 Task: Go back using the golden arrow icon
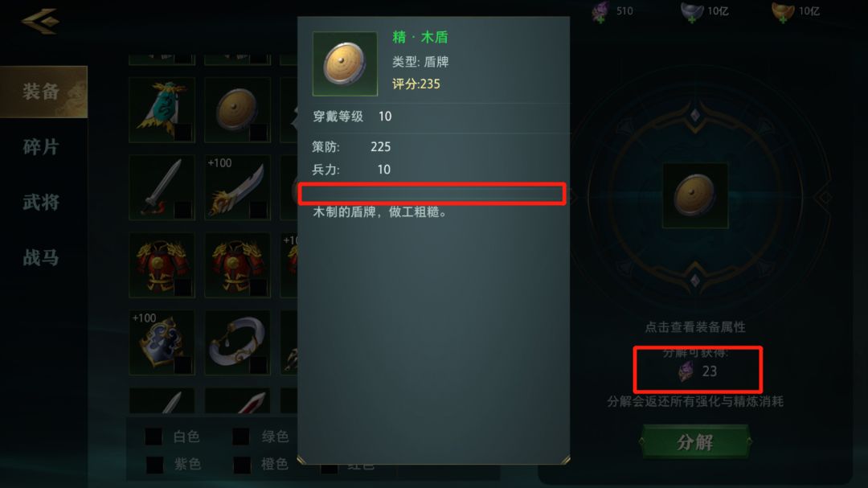click(40, 21)
